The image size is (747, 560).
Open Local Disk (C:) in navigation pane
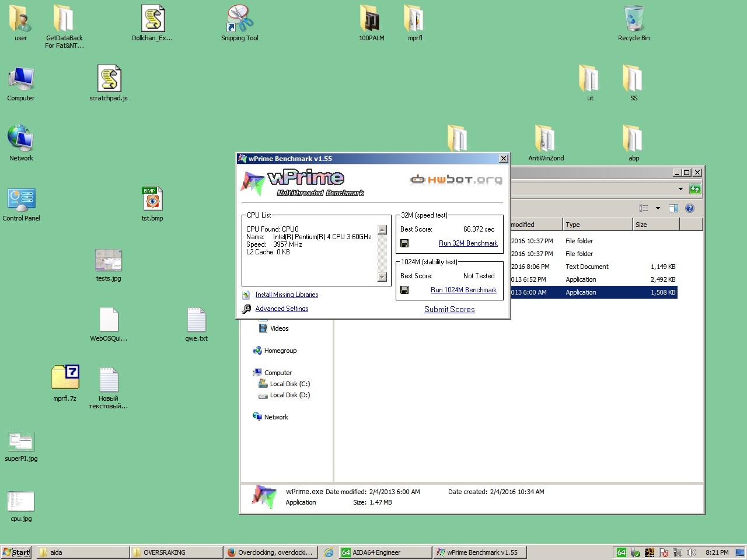point(284,384)
